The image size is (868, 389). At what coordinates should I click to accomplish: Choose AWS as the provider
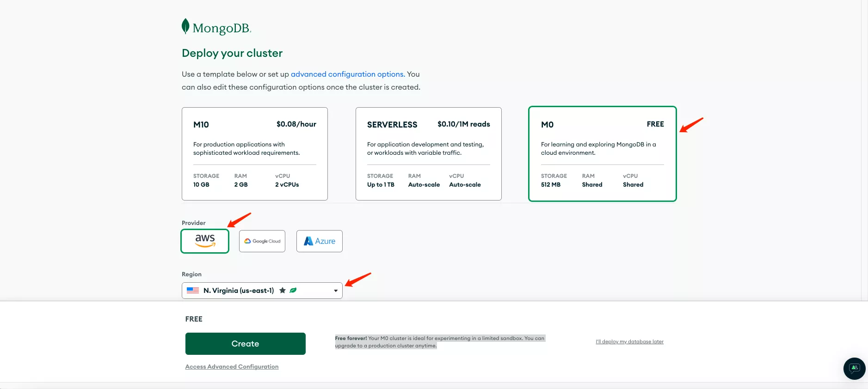[205, 241]
